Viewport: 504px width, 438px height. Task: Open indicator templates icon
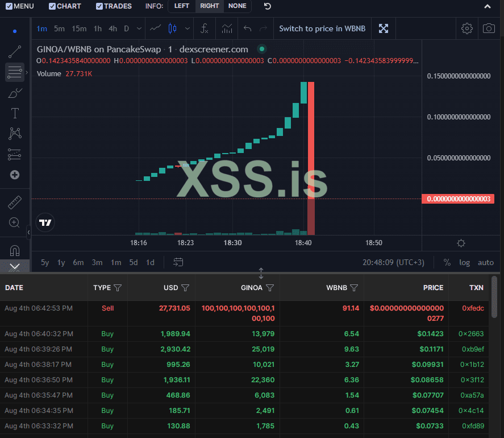point(227,28)
